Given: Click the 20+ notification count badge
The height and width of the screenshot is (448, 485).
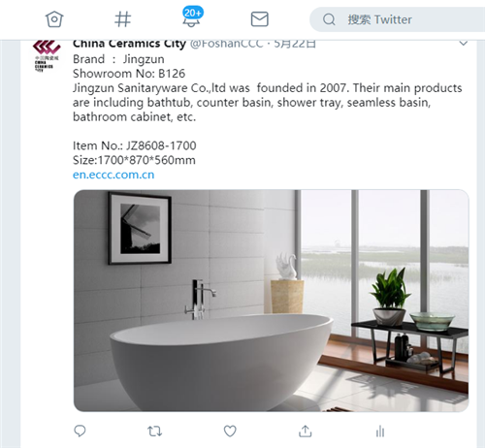Looking at the screenshot, I should click(193, 13).
